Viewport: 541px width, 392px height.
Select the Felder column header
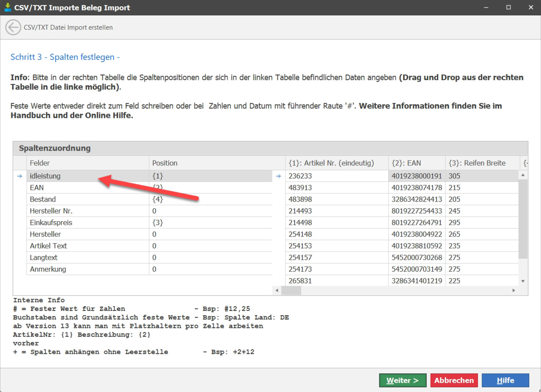point(88,163)
